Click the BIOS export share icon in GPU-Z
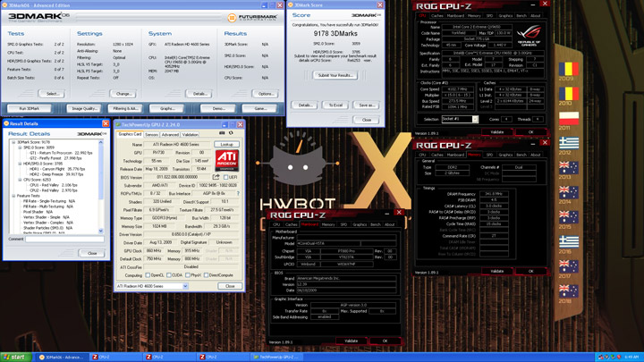644x362 pixels. click(216, 177)
